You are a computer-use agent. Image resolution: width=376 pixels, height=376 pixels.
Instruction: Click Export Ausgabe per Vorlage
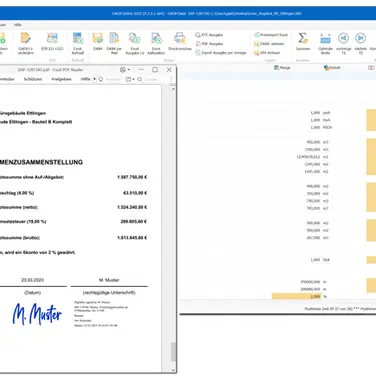click(x=221, y=53)
